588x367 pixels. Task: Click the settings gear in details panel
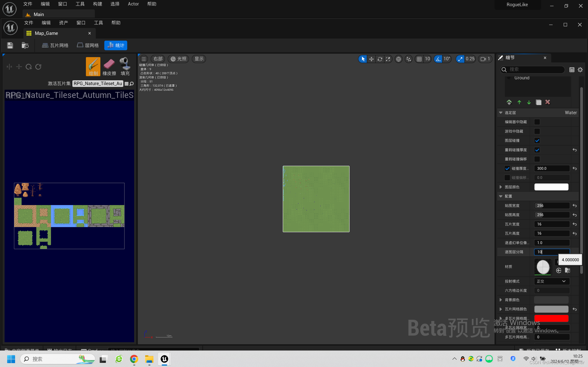click(580, 70)
